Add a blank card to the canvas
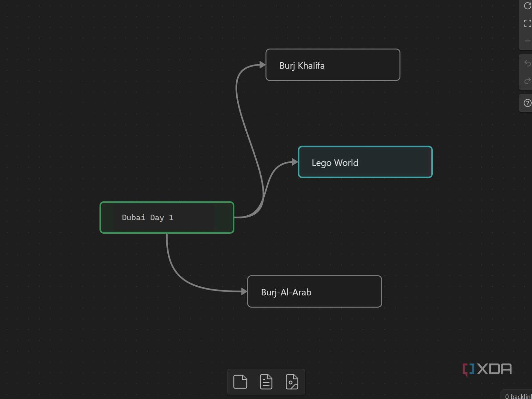Viewport: 532px width, 399px height. (240, 382)
